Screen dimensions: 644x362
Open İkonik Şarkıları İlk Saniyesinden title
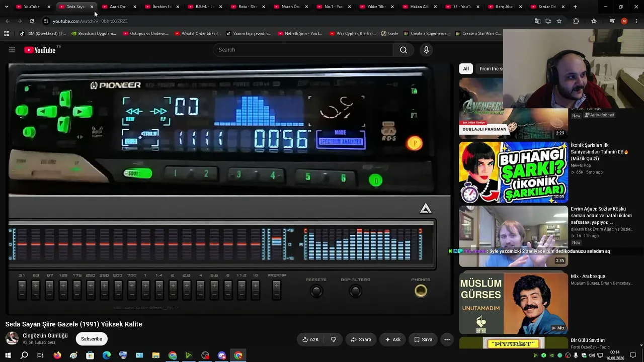[600, 152]
